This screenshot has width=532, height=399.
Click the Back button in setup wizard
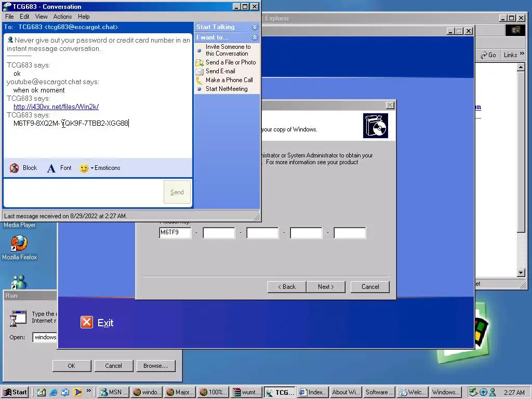(287, 287)
